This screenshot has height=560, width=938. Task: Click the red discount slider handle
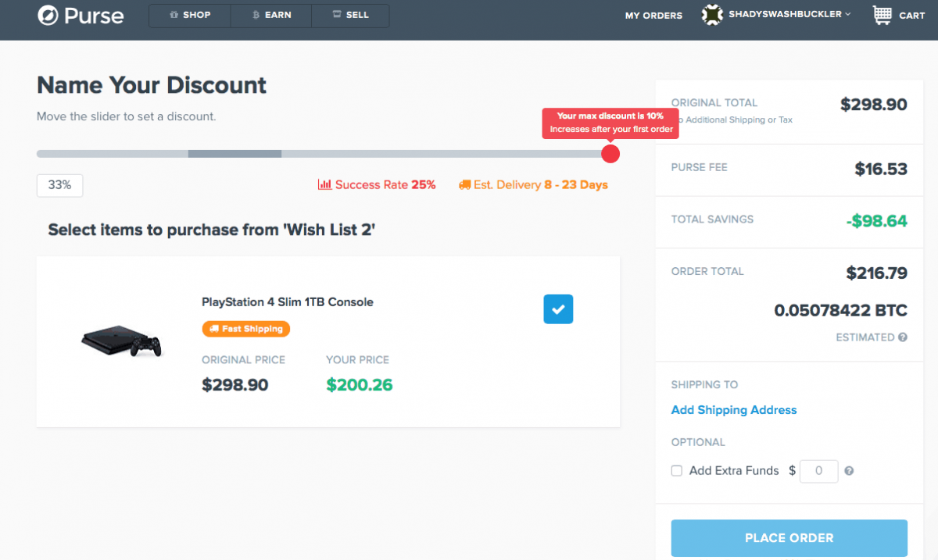click(610, 154)
